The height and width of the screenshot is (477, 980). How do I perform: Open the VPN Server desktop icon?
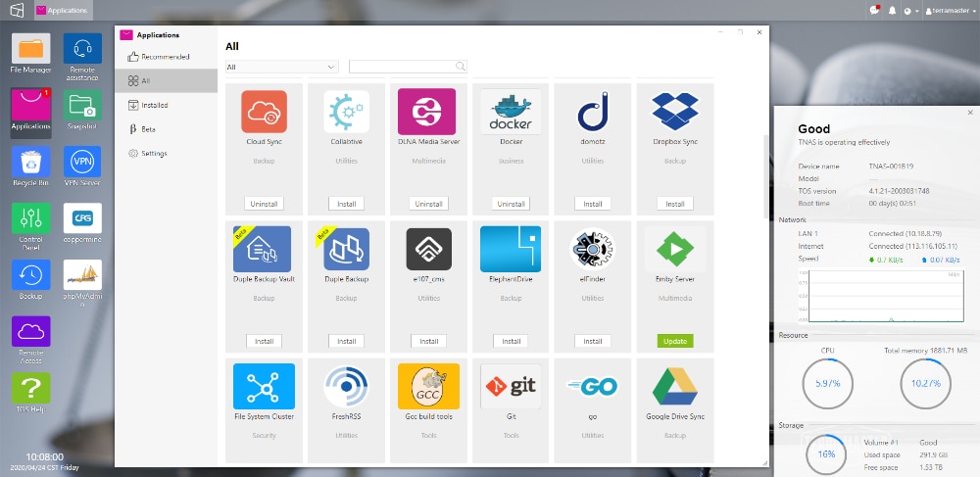click(x=82, y=162)
